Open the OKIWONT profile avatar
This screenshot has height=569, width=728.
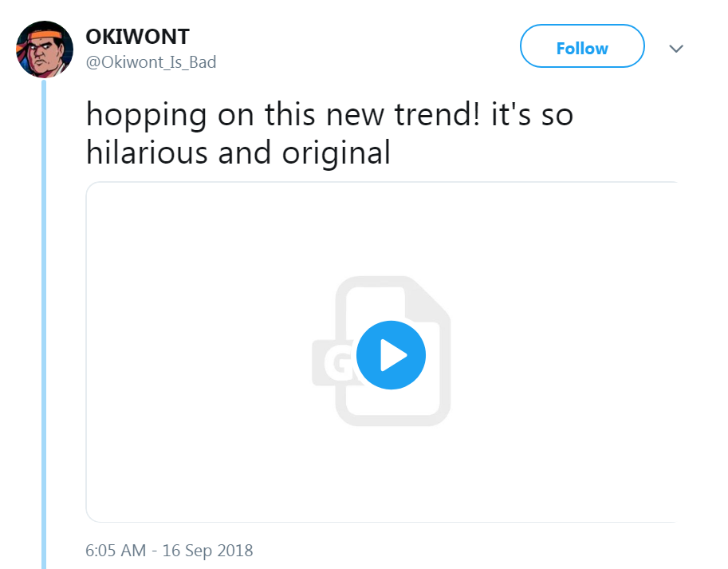[x=45, y=49]
